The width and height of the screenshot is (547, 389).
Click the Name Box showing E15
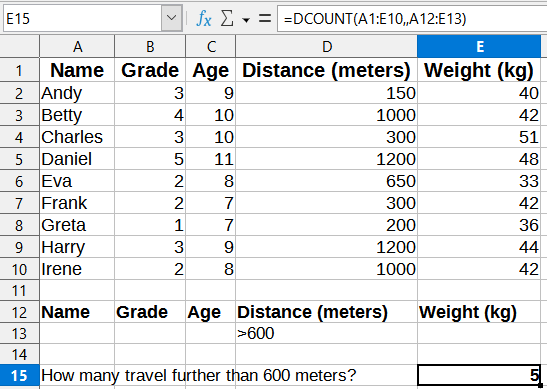[82, 18]
